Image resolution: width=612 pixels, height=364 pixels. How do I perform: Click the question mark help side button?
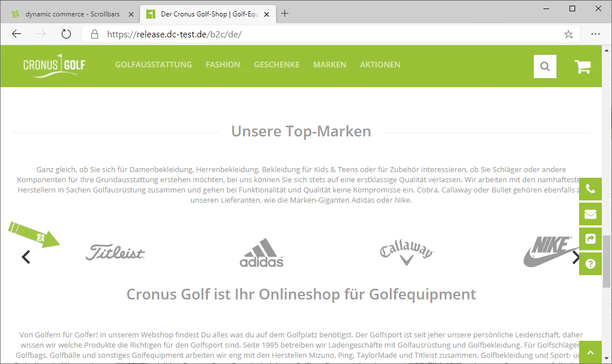coord(590,264)
